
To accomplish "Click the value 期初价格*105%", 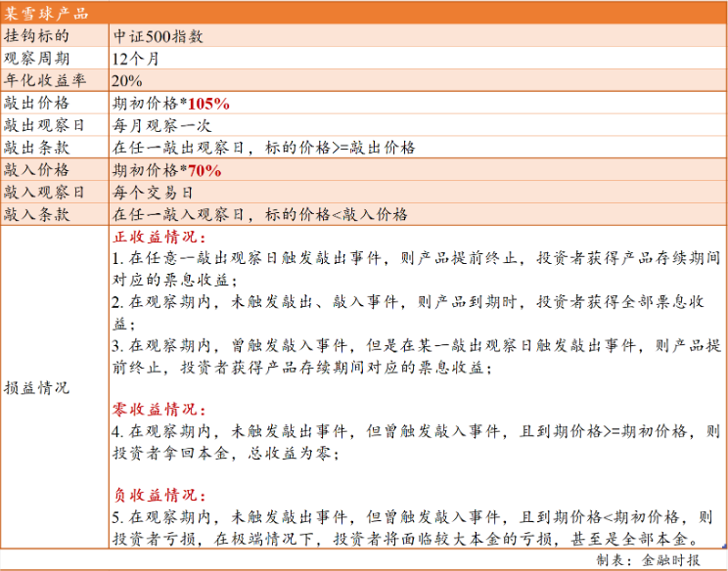I will click(x=171, y=104).
